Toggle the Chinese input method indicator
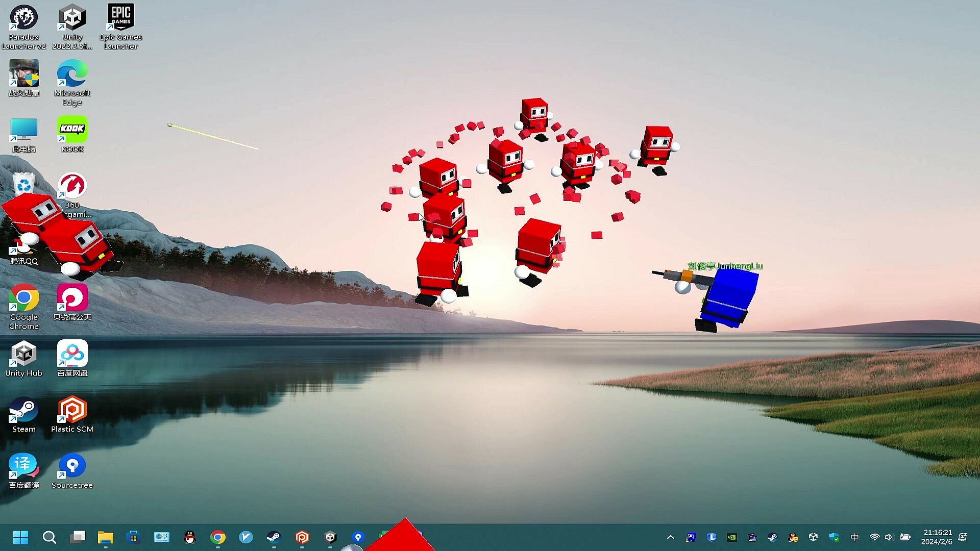 point(854,537)
